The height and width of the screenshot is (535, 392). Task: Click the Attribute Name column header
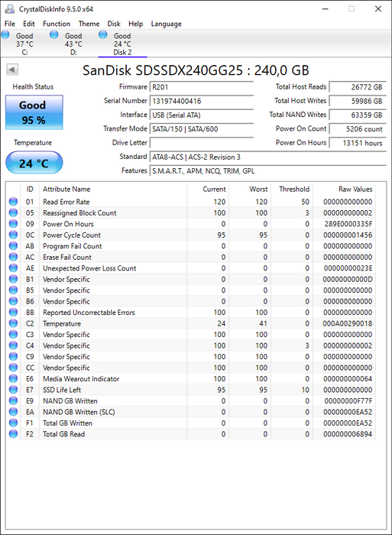[112, 189]
